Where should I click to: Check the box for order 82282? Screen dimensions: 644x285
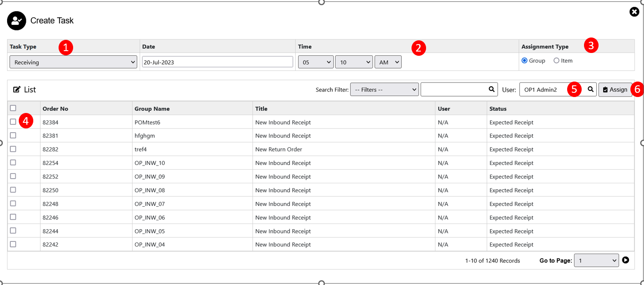[13, 149]
